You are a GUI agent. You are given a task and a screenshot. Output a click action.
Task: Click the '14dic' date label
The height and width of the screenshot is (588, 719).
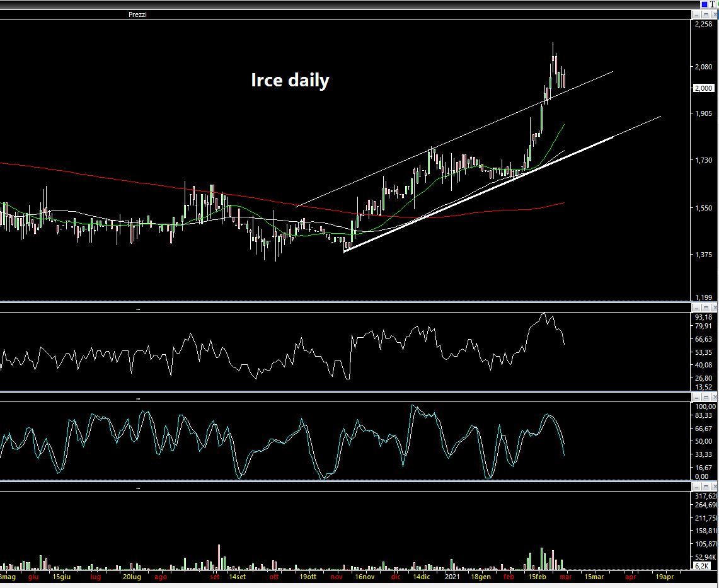tap(422, 577)
